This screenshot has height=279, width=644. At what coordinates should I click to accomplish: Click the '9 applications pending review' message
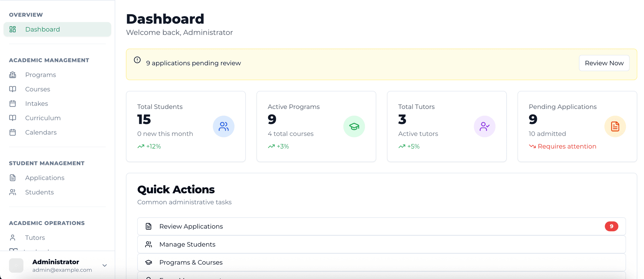tap(194, 63)
